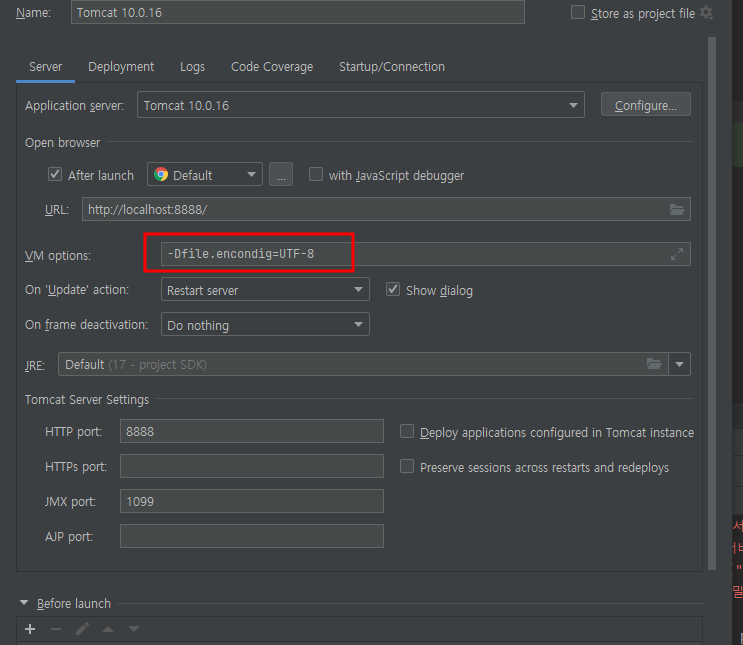Click the HTTP port field
Screen dimensions: 743x645
tap(252, 431)
